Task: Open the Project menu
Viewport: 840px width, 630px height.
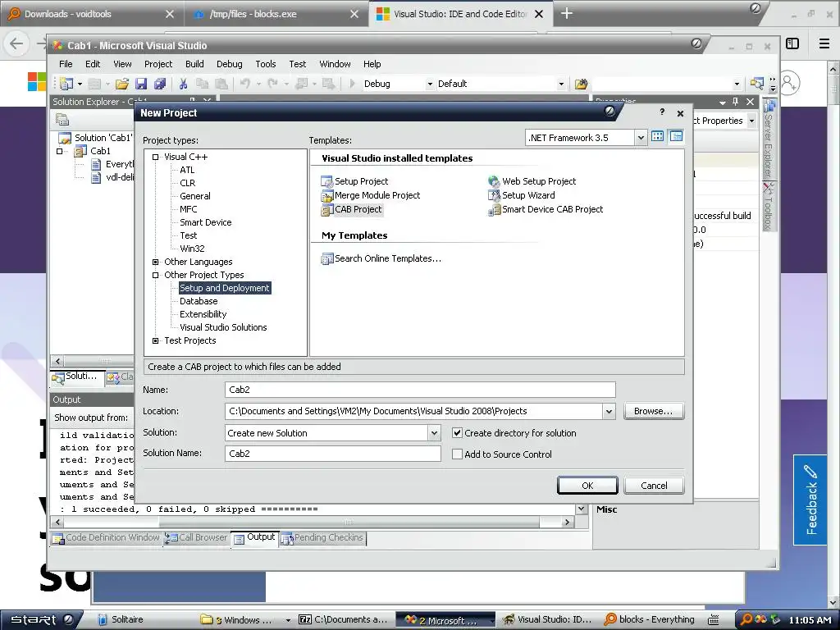Action: (158, 64)
